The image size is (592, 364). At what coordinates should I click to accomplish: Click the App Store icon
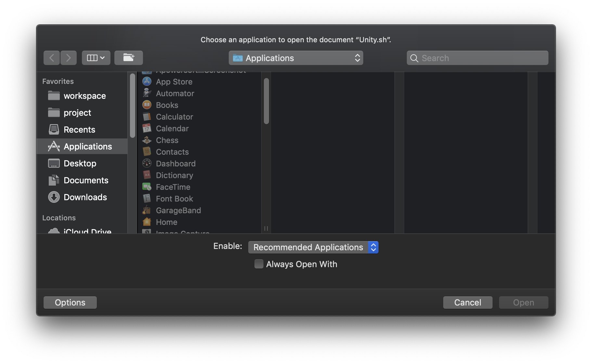pyautogui.click(x=147, y=81)
